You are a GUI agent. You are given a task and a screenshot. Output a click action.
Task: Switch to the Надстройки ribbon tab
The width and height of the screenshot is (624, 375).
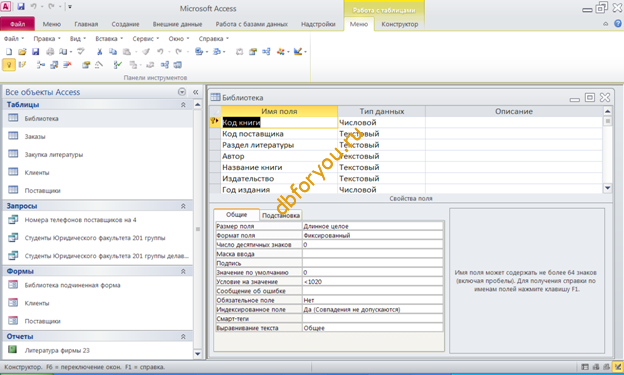pyautogui.click(x=318, y=24)
